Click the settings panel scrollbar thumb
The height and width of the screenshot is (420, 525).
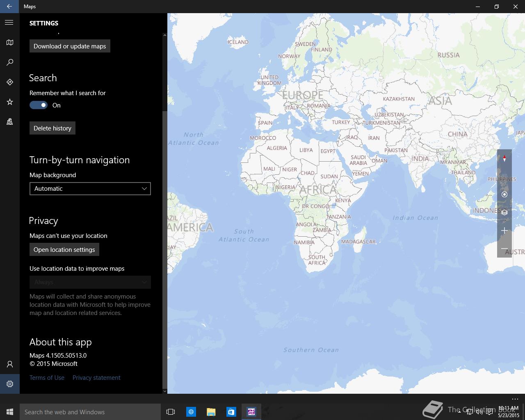tap(165, 249)
